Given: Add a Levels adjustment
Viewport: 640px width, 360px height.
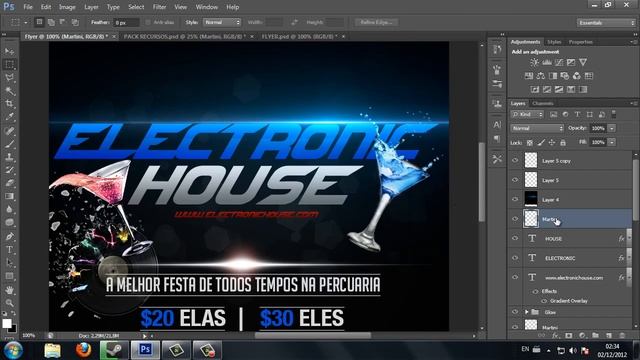Looking at the screenshot, I should pos(547,62).
